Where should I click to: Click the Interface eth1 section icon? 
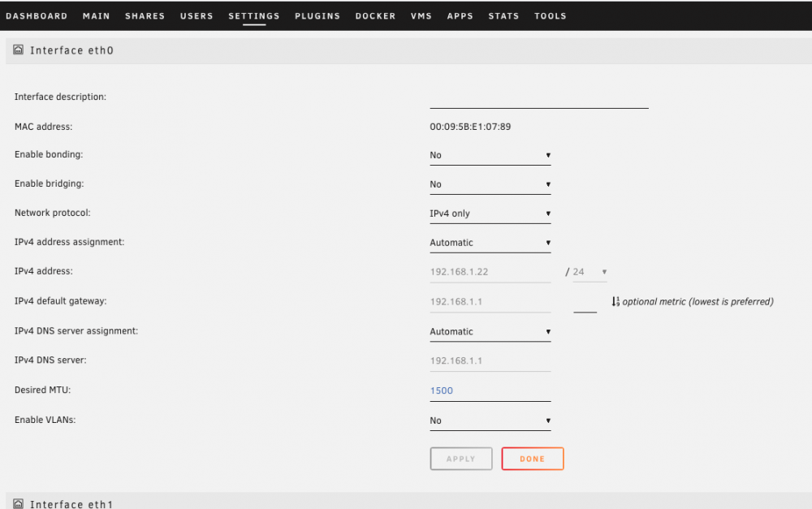tap(18, 504)
